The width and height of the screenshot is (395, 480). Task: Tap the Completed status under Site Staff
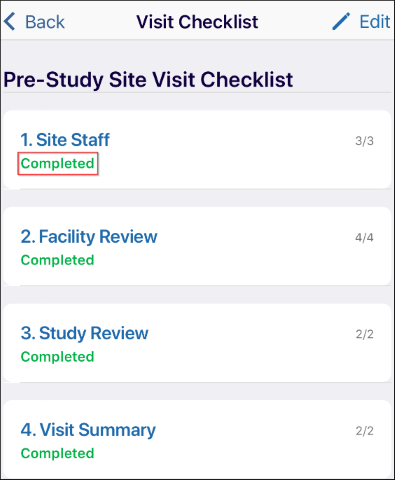click(x=57, y=164)
